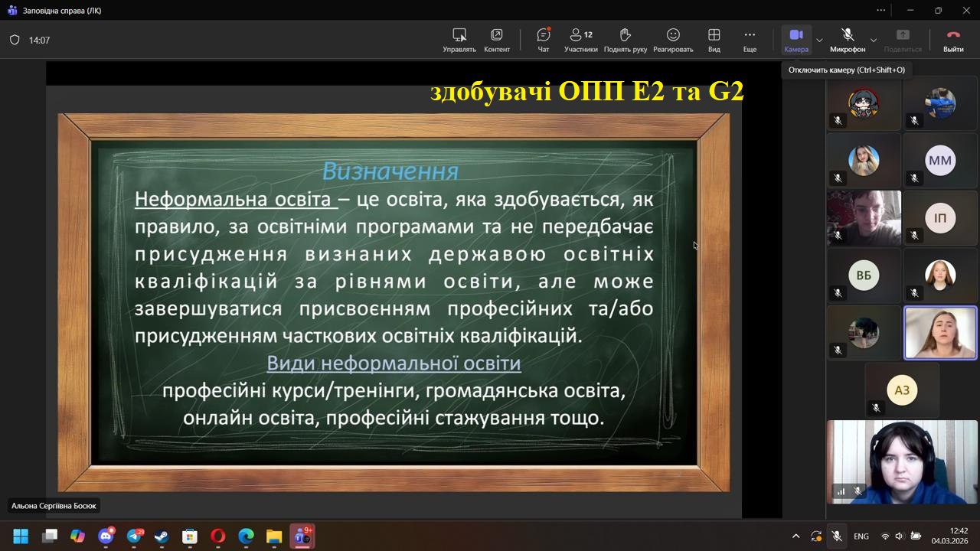
Task: Expand camera options dropdown arrow
Action: [819, 40]
